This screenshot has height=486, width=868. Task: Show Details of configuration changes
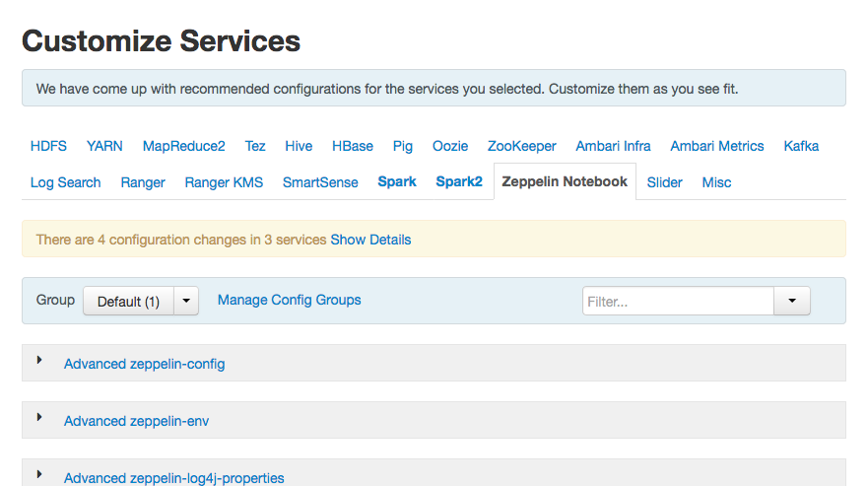pos(370,240)
